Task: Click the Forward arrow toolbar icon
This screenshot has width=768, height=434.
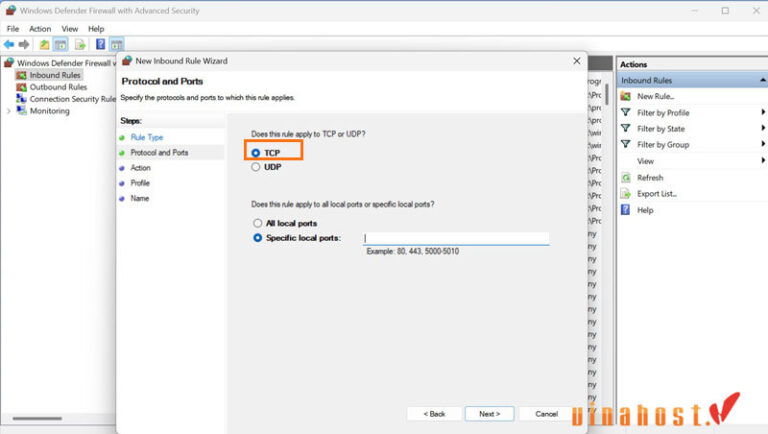Action: tap(24, 45)
